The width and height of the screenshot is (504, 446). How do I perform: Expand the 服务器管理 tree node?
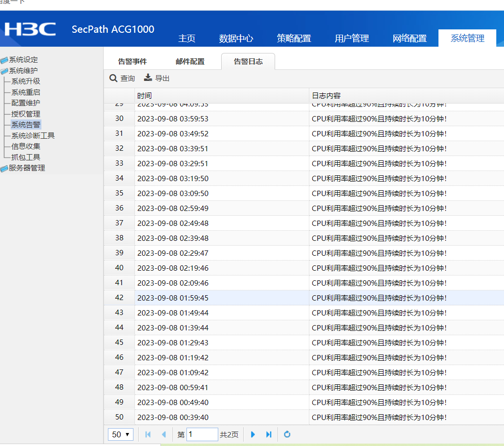pos(27,168)
